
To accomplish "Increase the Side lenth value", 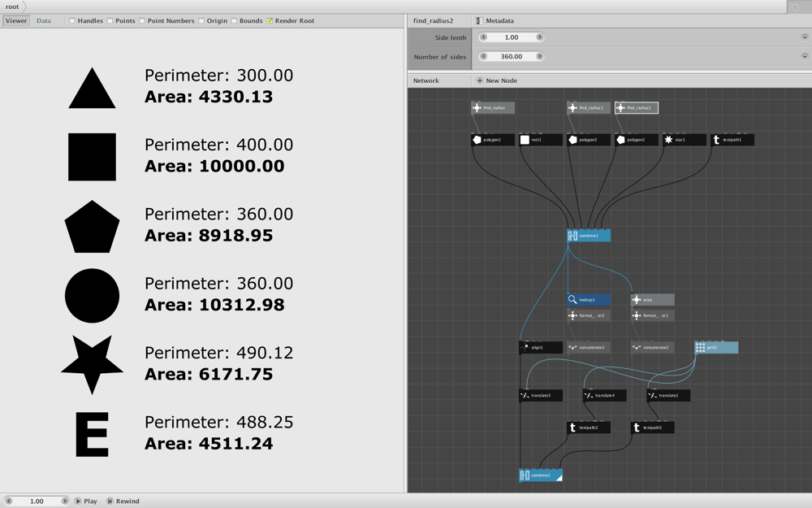I will coord(540,37).
